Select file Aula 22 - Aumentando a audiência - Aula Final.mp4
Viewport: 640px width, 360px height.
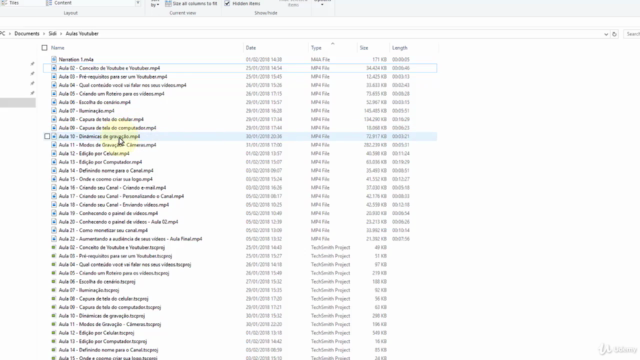(x=130, y=239)
